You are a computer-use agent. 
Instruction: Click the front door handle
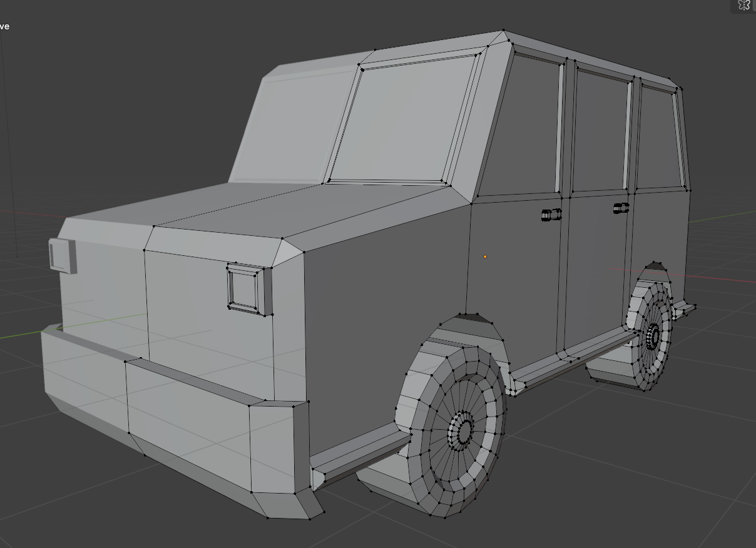(550, 215)
